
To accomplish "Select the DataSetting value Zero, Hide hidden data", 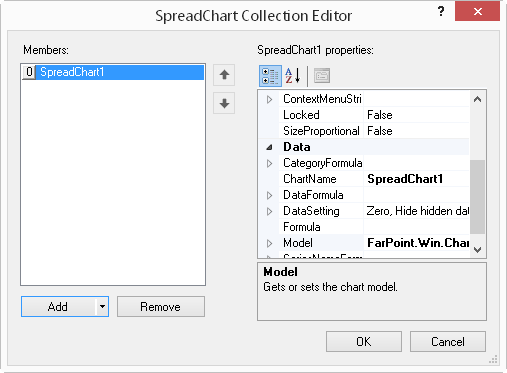I will tap(416, 211).
